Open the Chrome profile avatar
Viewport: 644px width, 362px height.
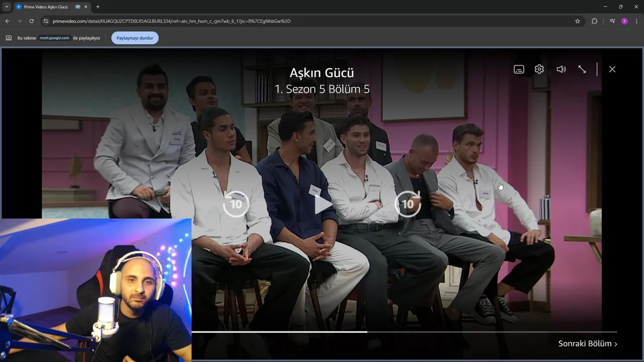click(624, 21)
